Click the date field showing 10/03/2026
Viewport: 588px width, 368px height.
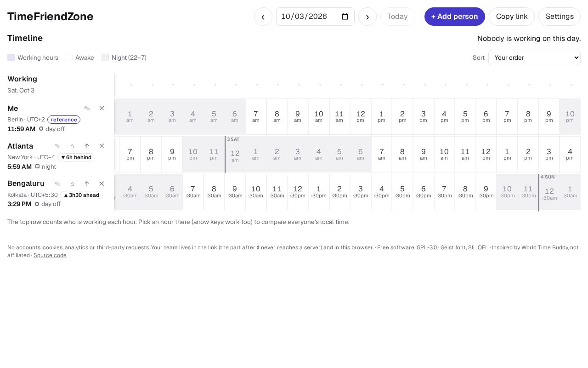point(315,17)
